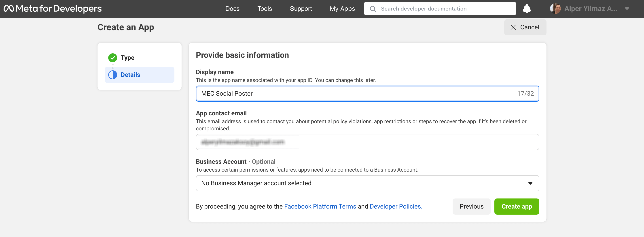Click the 17/32 character counter
This screenshot has height=237, width=644.
pyautogui.click(x=525, y=93)
